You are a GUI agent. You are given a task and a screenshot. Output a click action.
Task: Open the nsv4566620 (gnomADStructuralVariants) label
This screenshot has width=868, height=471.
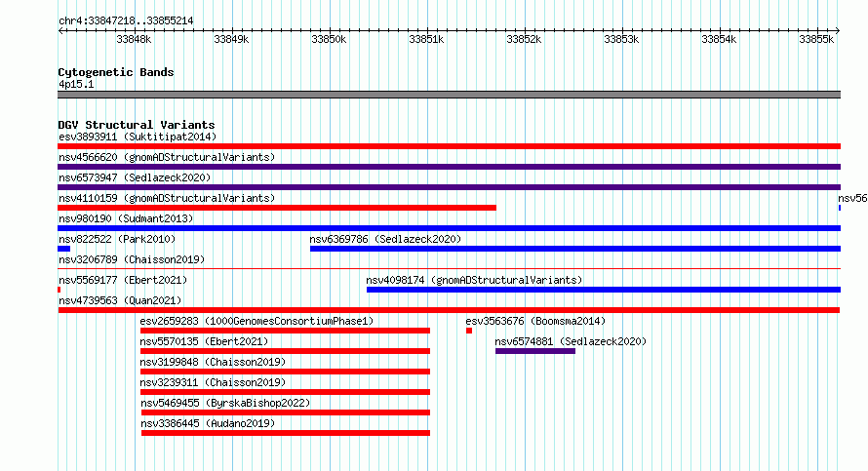pyautogui.click(x=167, y=157)
